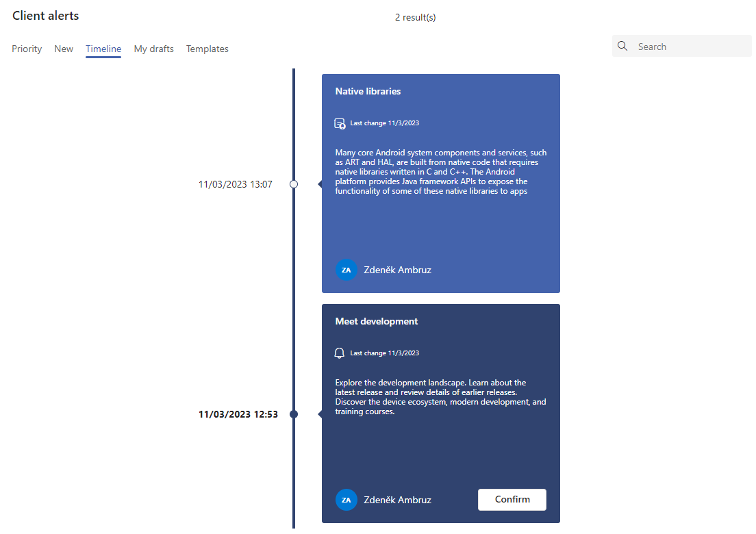This screenshot has height=534, width=756.
Task: Click Last change date on Native libraries card
Action: (384, 123)
